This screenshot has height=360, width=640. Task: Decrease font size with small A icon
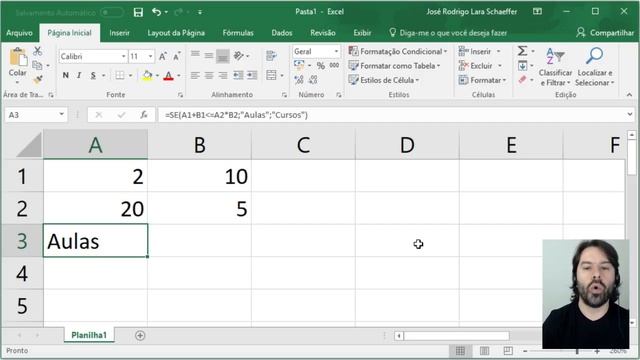177,56
